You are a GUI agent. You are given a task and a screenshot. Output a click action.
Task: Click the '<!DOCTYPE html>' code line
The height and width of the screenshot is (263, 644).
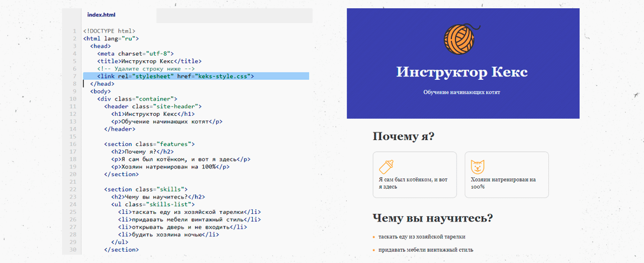click(109, 31)
